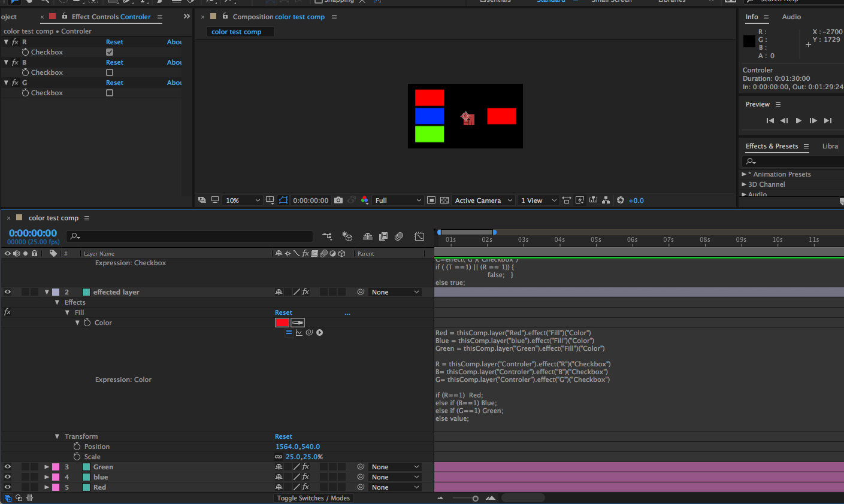Open the expression language menu arrow
844x504 pixels.
(320, 333)
